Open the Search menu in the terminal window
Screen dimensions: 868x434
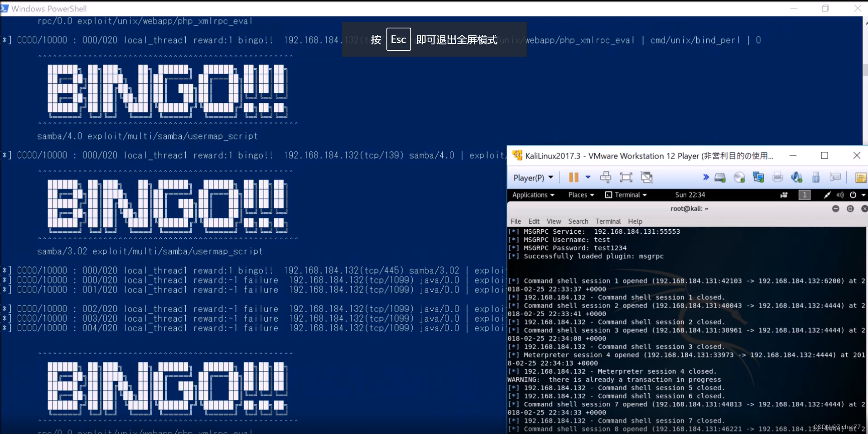(x=578, y=221)
